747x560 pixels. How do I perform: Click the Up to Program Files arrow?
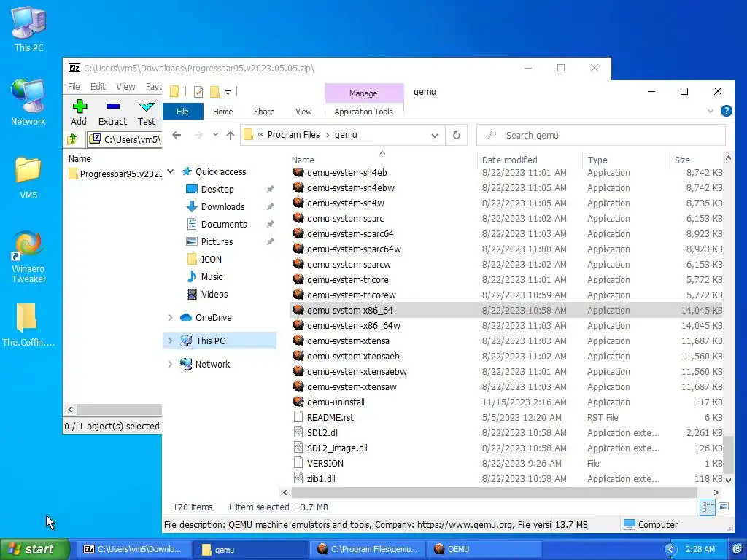pyautogui.click(x=231, y=135)
